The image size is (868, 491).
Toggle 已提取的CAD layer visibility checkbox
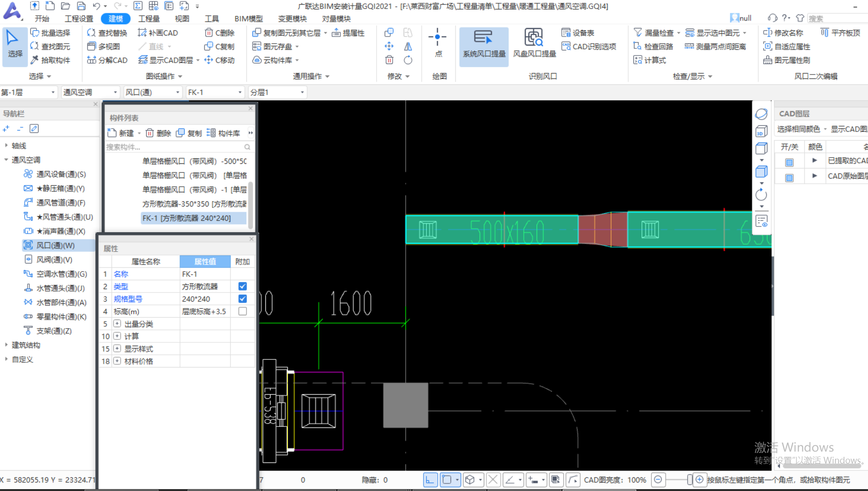pos(789,162)
